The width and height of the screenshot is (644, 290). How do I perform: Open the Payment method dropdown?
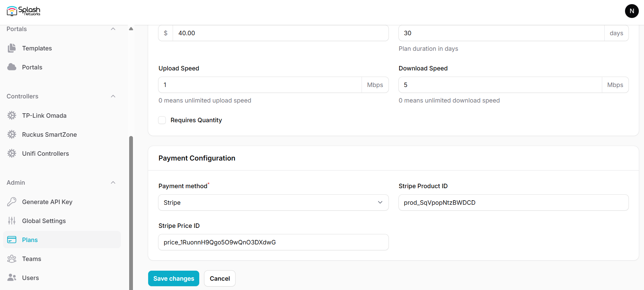[x=273, y=203]
